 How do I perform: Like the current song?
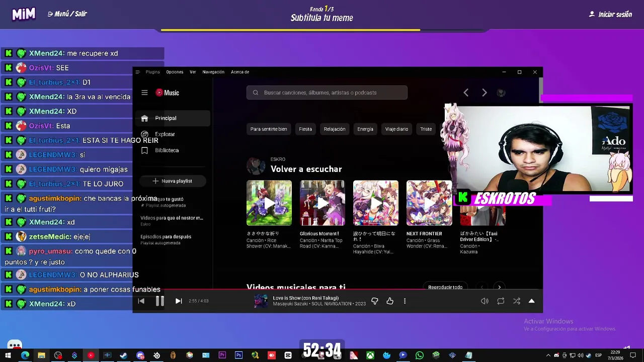(390, 301)
